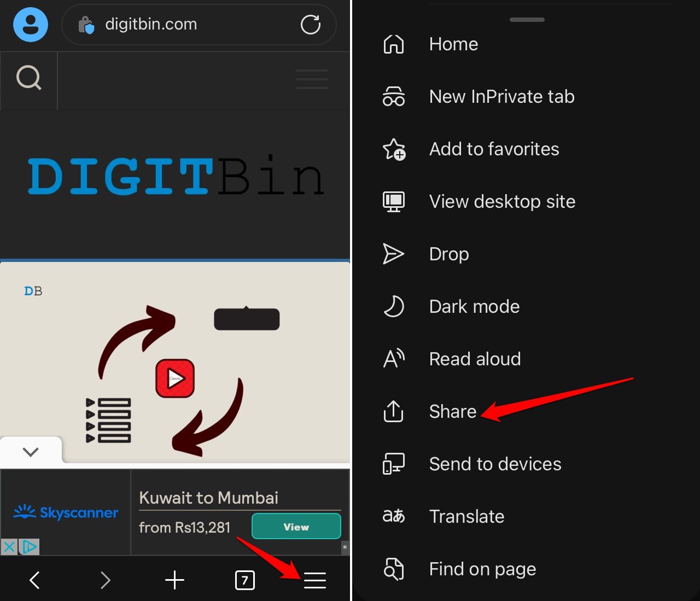Open the tab switcher showing 7
The image size is (700, 601).
coord(245,580)
